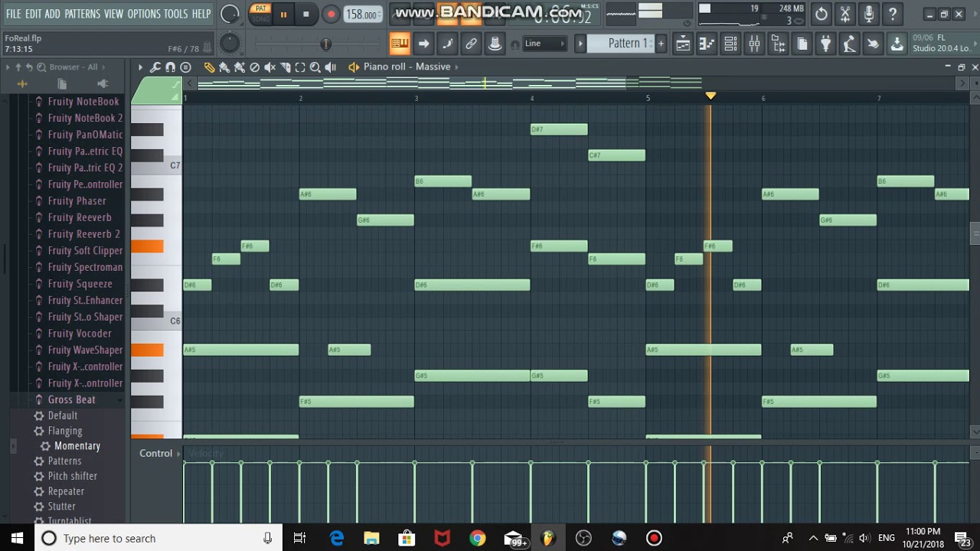
Task: Open Google Chrome from the taskbar
Action: point(477,539)
